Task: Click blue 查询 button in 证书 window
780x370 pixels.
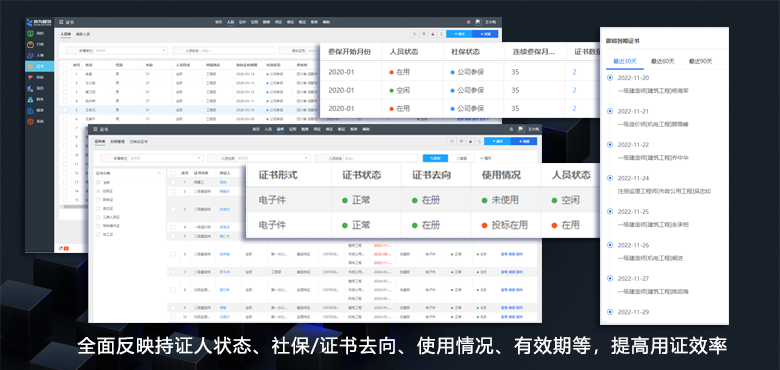Action: tap(435, 158)
